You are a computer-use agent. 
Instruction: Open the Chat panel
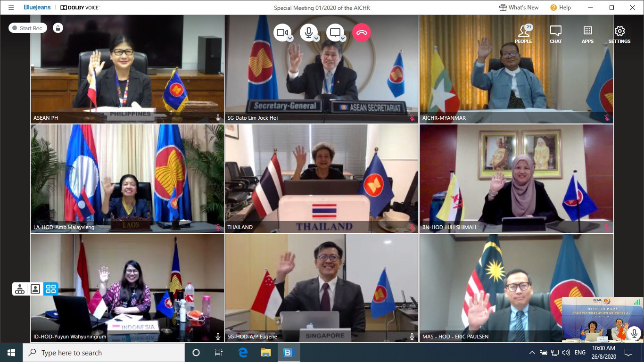click(x=556, y=34)
